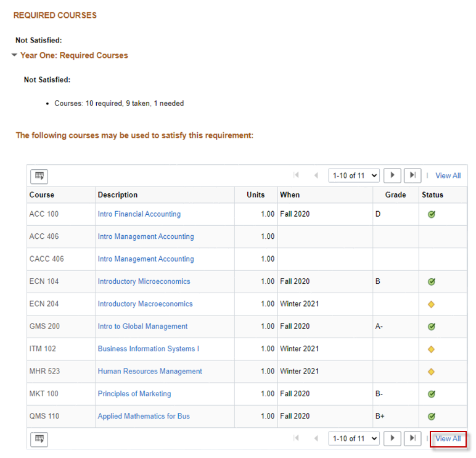Open CACC 406 Intro Management Accounting link

(x=146, y=259)
